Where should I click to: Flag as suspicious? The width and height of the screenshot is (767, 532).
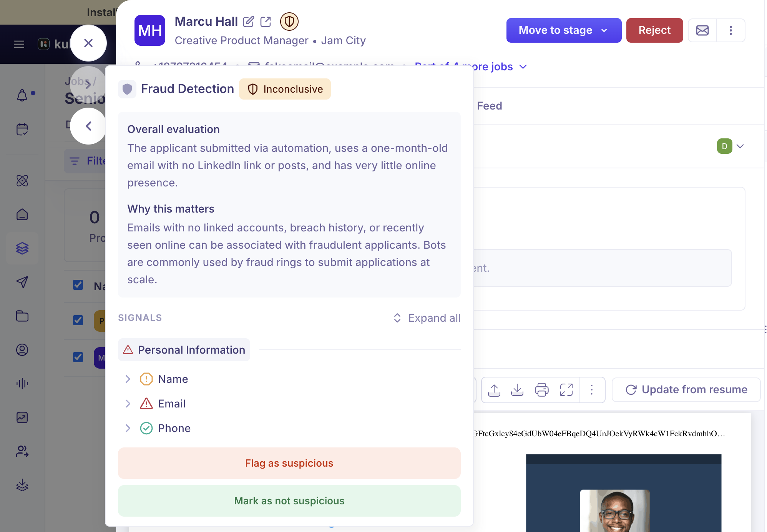point(289,463)
